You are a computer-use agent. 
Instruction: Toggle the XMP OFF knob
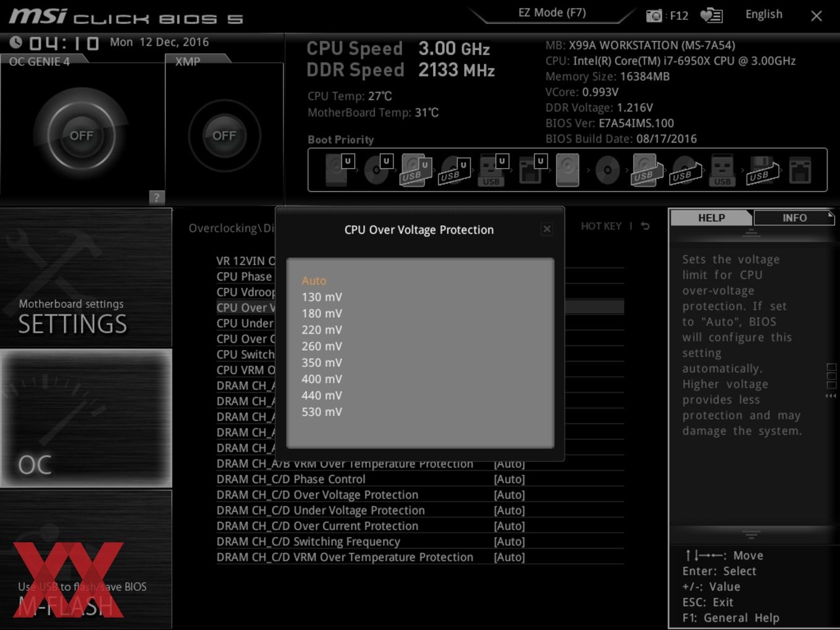[x=224, y=135]
